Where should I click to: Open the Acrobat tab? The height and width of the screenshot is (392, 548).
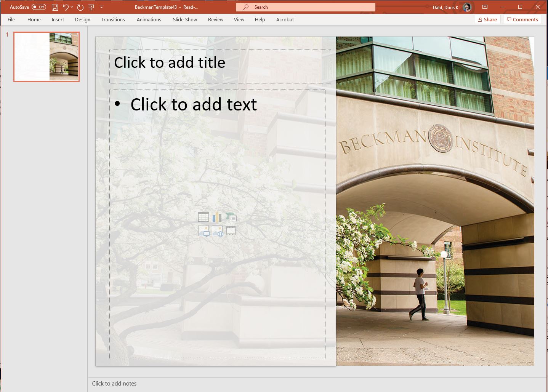[x=285, y=19]
